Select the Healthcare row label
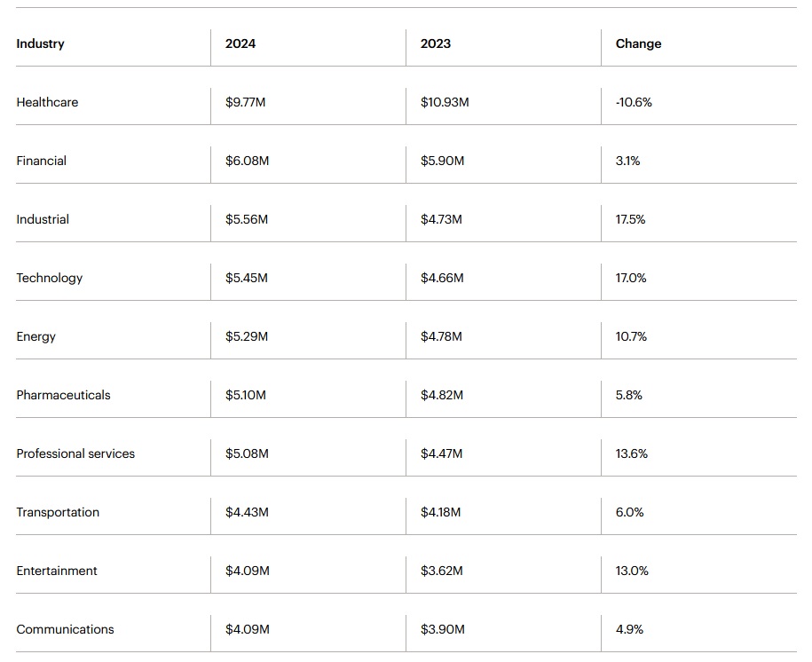Image resolution: width=812 pixels, height=662 pixels. tap(47, 102)
